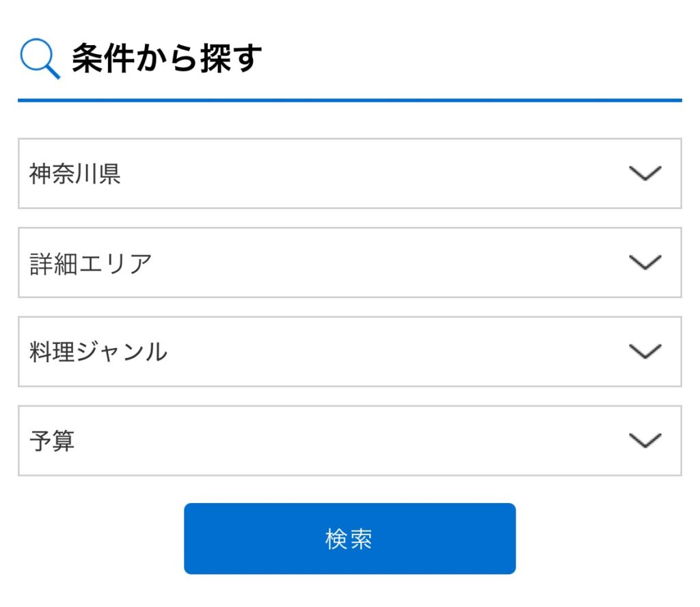Expand the 予算 budget dropdown
Image resolution: width=700 pixels, height=607 pixels.
coord(349,440)
